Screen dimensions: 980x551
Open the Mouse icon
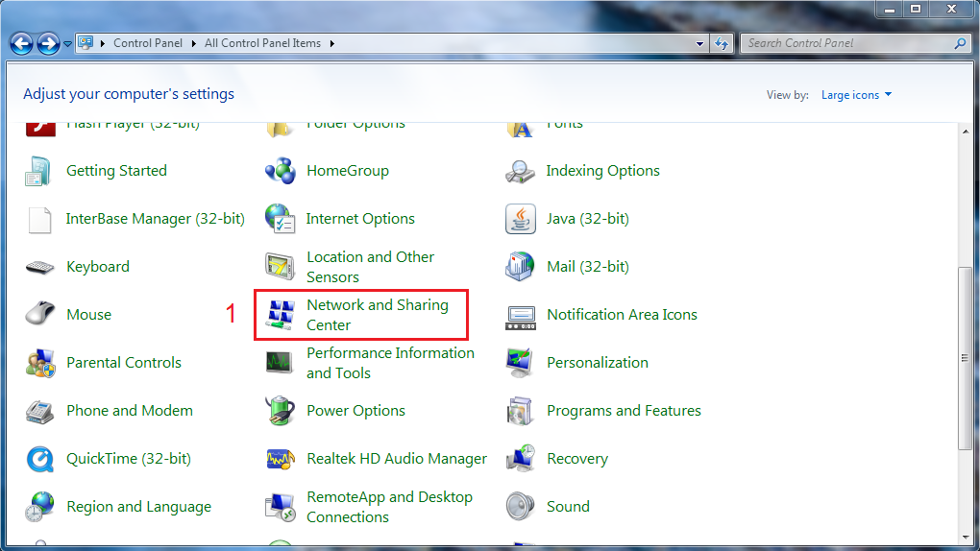click(39, 315)
